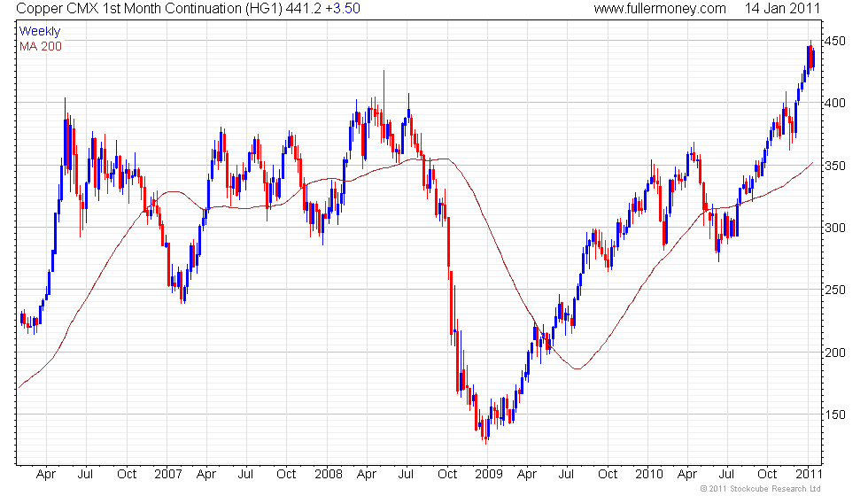Image resolution: width=868 pixels, height=496 pixels.
Task: Click the '© 2011 Stockcube Research Ltd' copyright text
Action: pos(760,489)
